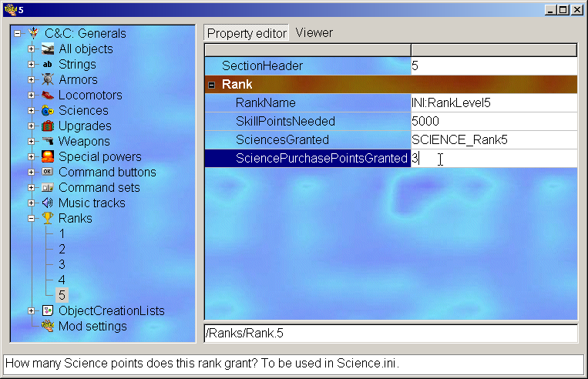588x379 pixels.
Task: Select the Mod settings tree item
Action: pyautogui.click(x=92, y=326)
